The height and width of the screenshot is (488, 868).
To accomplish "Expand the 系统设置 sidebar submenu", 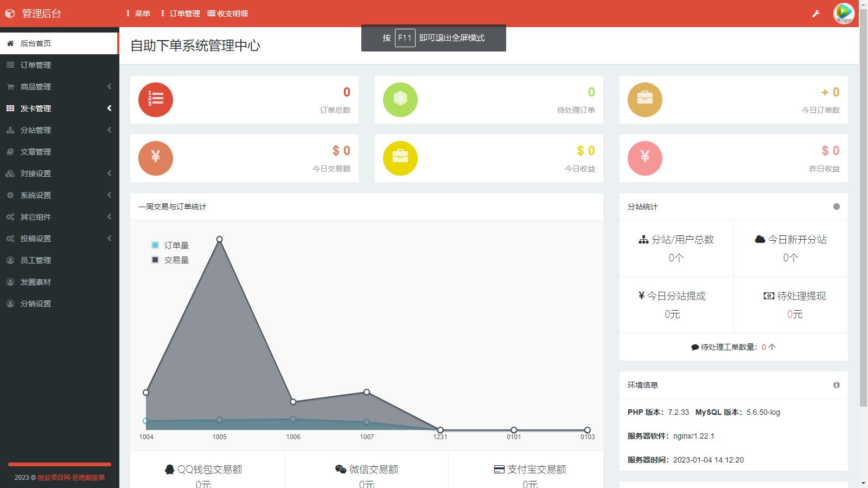I will [x=59, y=195].
